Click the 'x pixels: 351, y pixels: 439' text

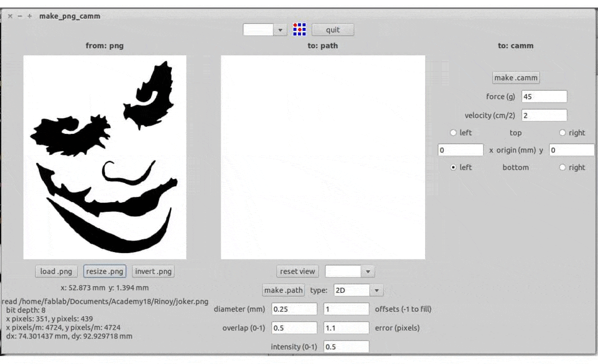click(x=49, y=319)
